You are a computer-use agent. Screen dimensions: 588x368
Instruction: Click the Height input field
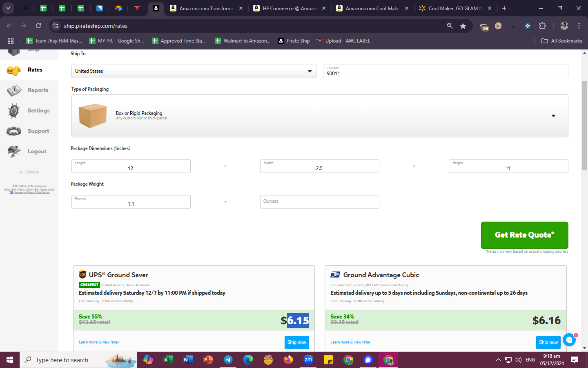coord(508,166)
